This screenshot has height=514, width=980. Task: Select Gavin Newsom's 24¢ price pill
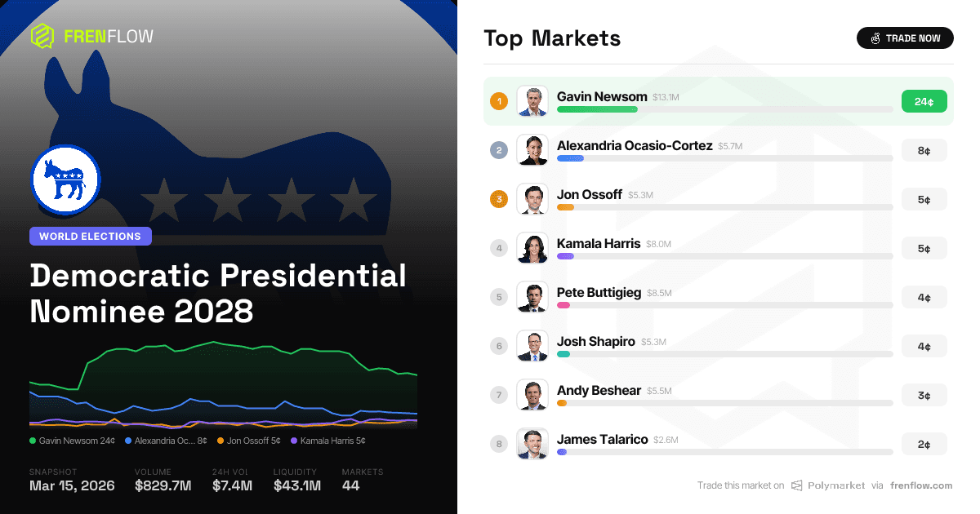point(924,101)
